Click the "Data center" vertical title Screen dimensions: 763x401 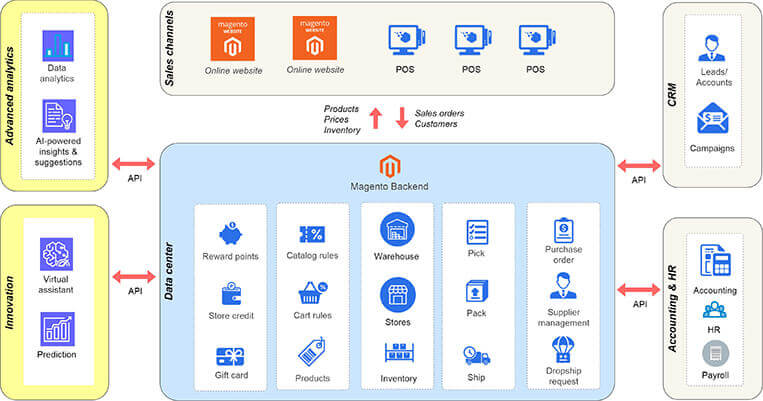click(169, 271)
